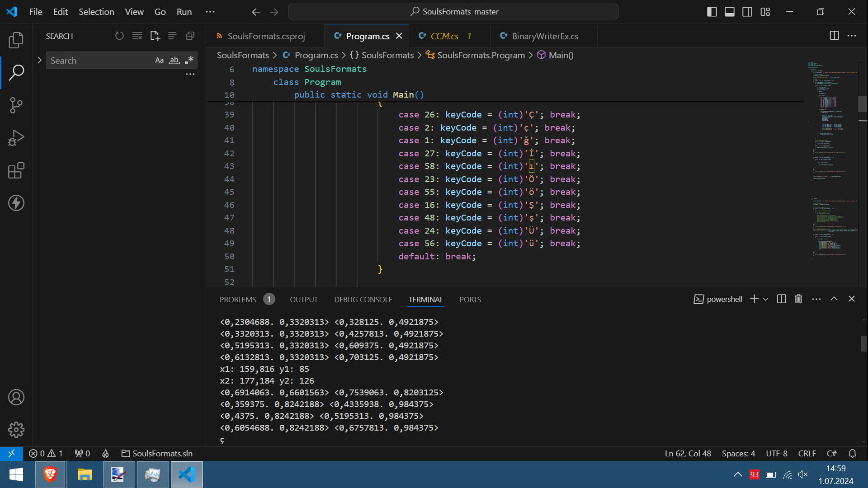Screen dimensions: 868x488
Task: Open the Selection menu
Action: (x=96, y=12)
